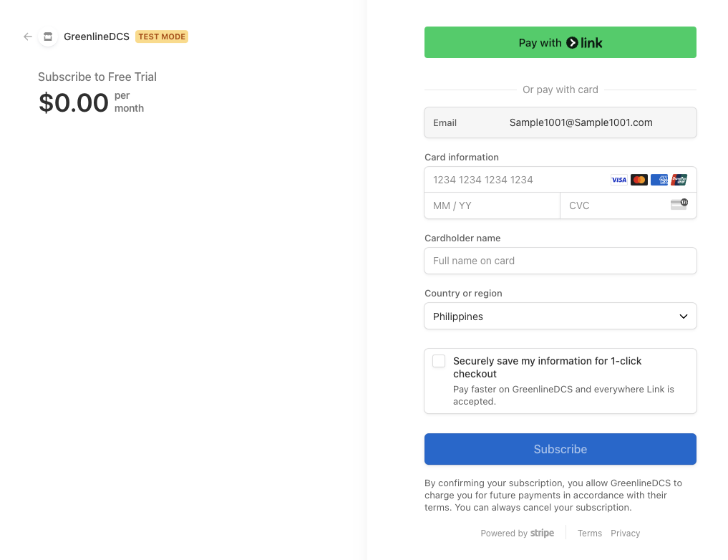Click the Pay with link button
The width and height of the screenshot is (728, 560).
click(x=560, y=42)
